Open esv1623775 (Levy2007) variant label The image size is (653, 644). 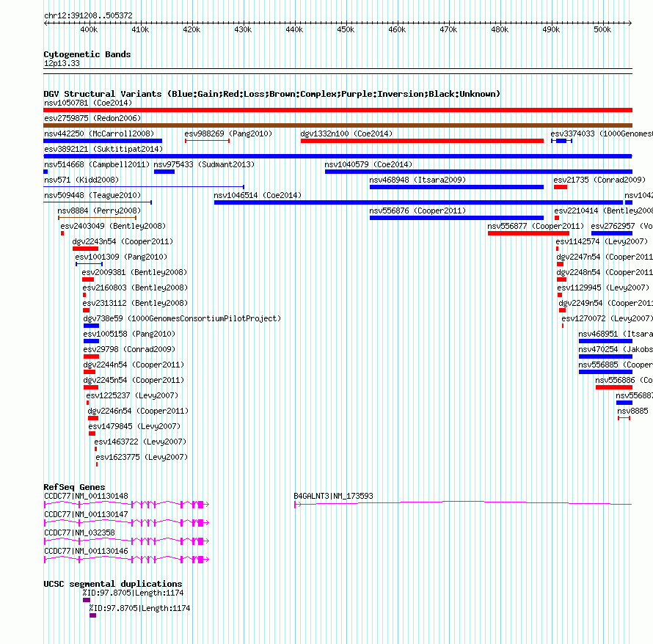coord(142,457)
